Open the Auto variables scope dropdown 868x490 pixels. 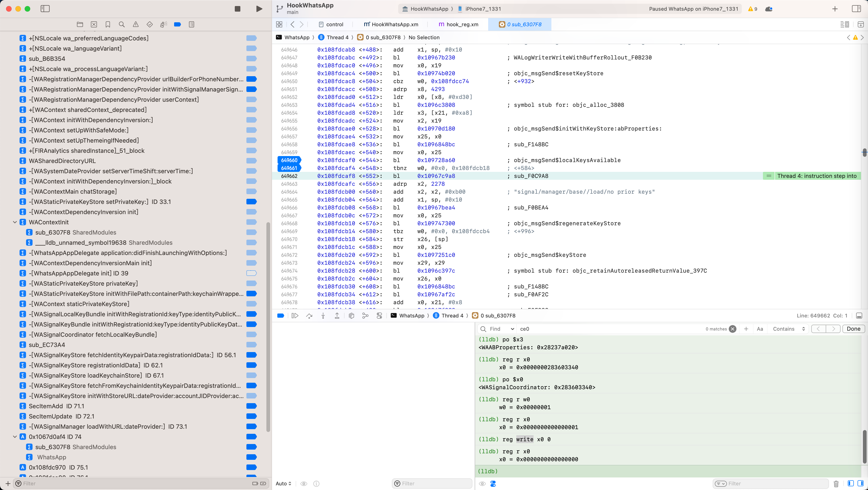283,483
